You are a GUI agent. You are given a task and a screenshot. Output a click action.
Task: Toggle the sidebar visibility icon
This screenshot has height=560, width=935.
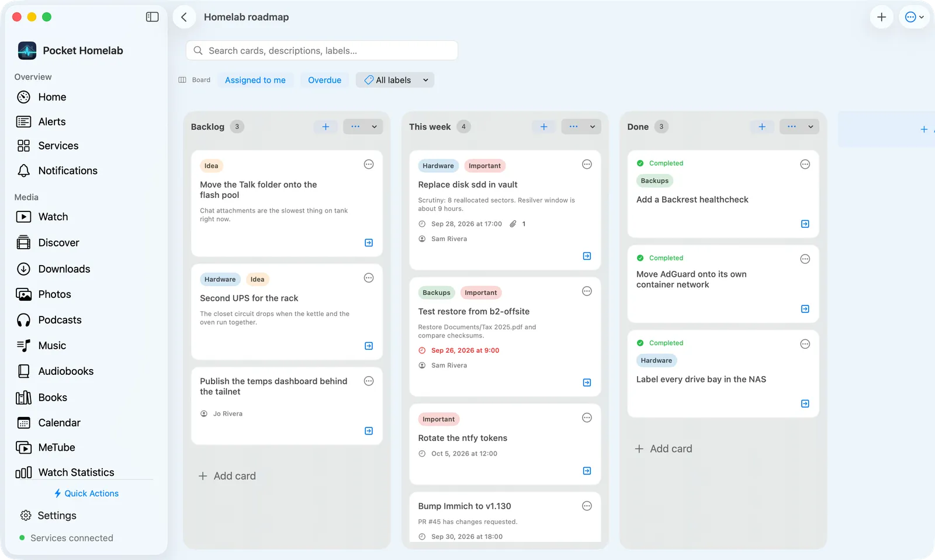point(152,17)
